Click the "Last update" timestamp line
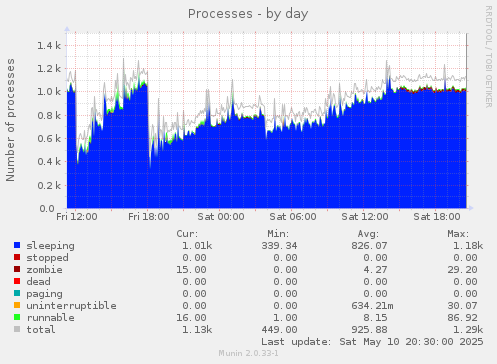 [372, 342]
